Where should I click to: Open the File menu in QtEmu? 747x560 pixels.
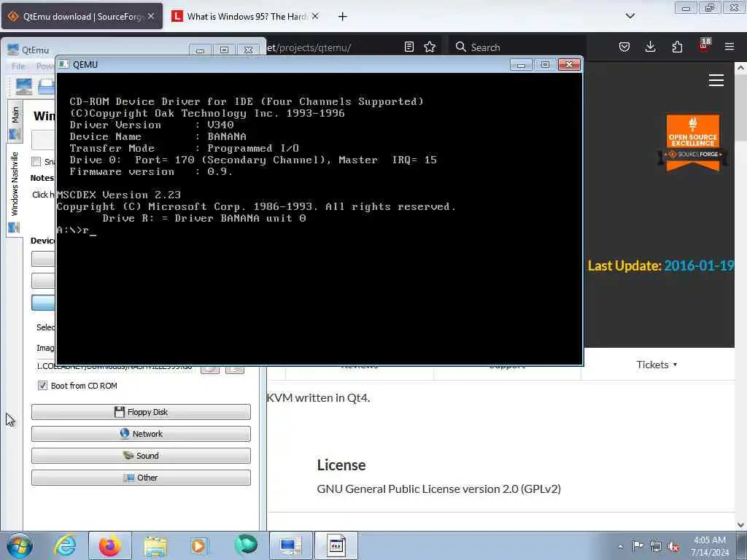(18, 66)
